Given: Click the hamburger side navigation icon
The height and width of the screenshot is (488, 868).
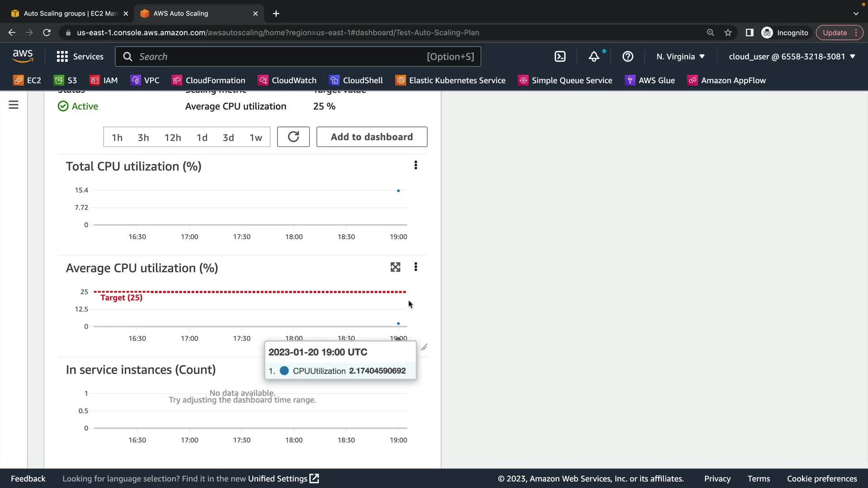Looking at the screenshot, I should [x=14, y=105].
